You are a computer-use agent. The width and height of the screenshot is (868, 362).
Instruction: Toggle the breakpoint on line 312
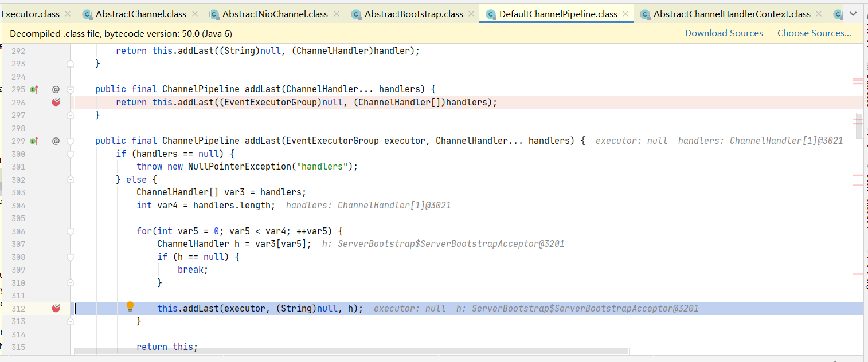56,308
